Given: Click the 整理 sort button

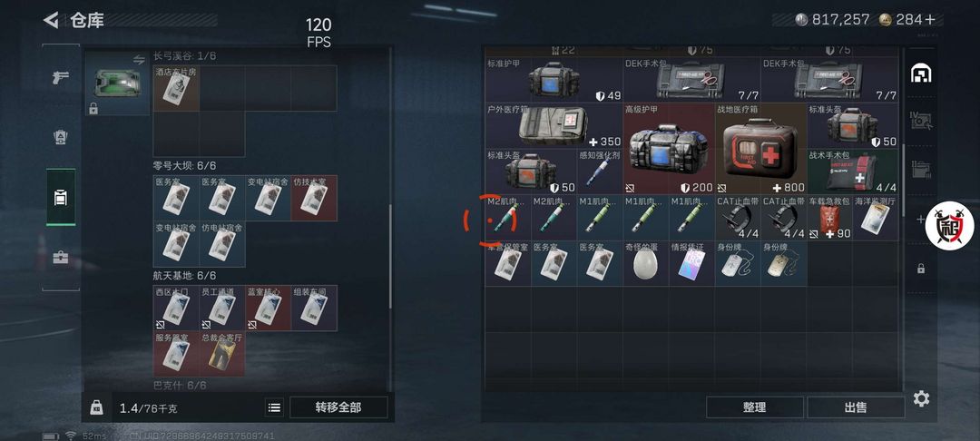Looking at the screenshot, I should (x=755, y=407).
